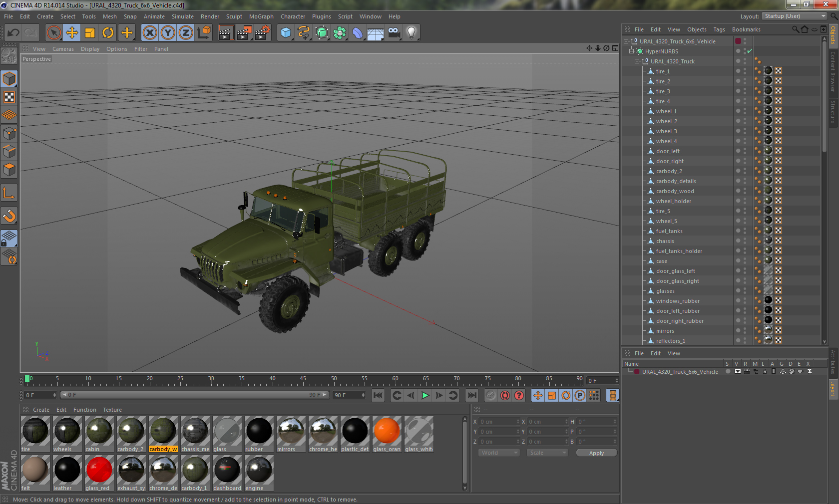This screenshot has width=839, height=504.
Task: Toggle Z-axis lock icon
Action: tap(186, 33)
